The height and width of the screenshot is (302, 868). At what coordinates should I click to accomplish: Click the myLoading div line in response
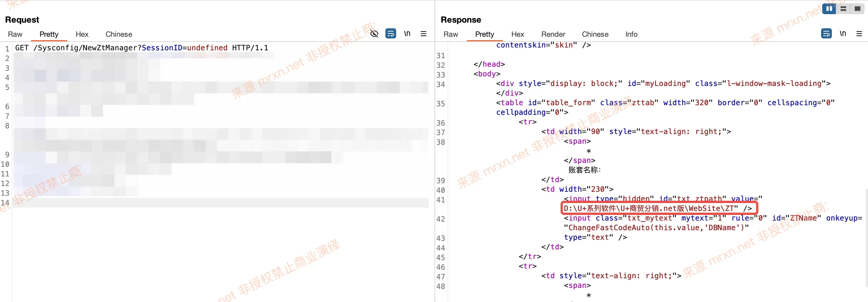[x=663, y=83]
